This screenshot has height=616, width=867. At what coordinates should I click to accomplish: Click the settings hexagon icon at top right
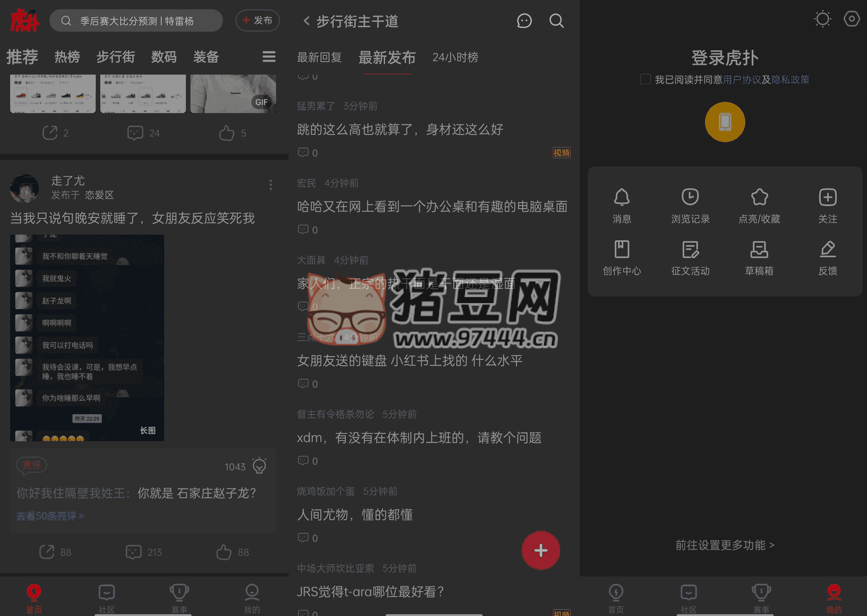[x=851, y=19]
